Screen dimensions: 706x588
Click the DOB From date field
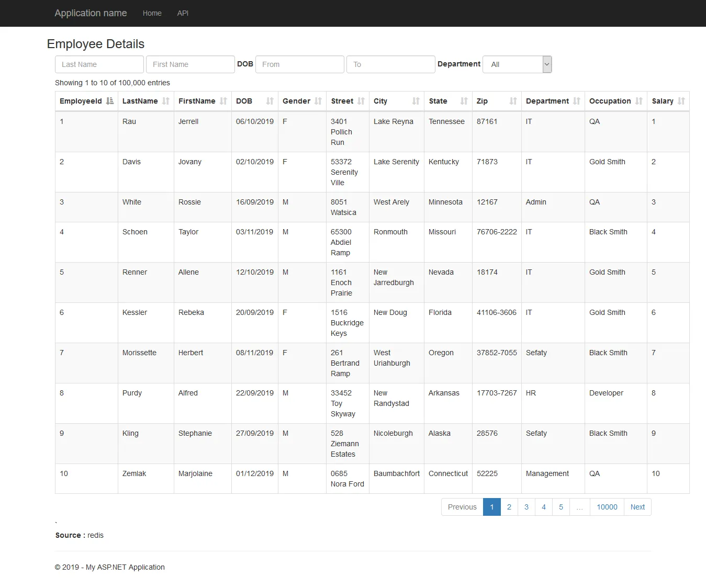click(x=300, y=64)
